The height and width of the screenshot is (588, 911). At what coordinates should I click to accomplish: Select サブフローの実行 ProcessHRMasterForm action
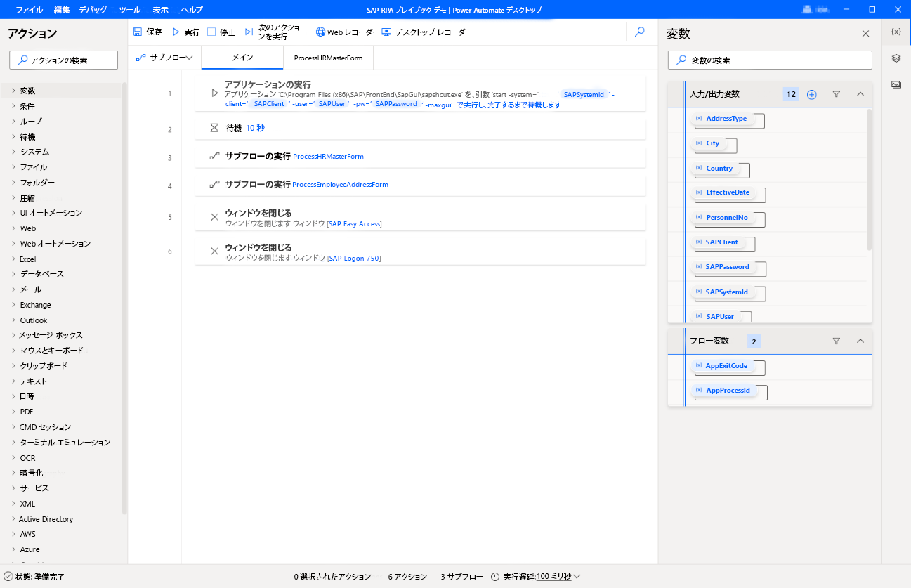(x=420, y=157)
